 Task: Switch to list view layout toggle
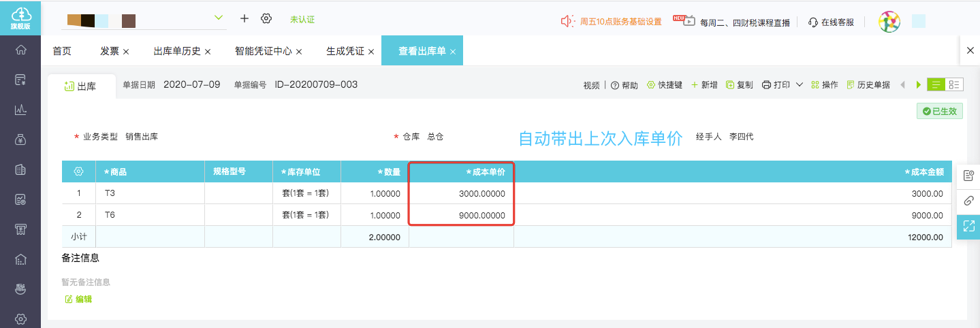coord(936,85)
